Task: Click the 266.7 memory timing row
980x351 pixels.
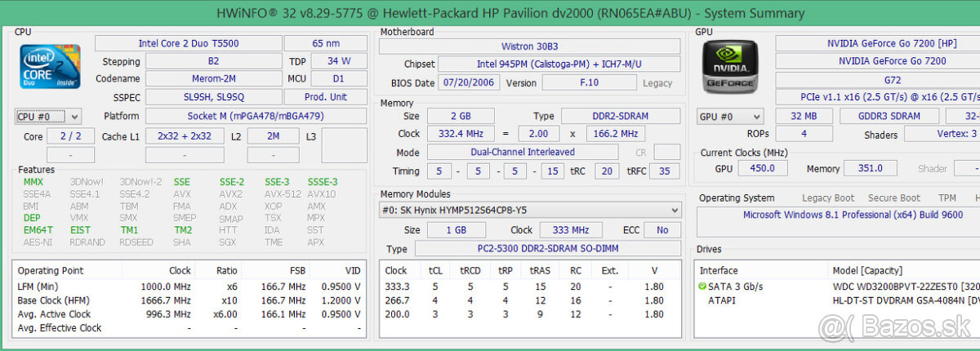Action: [530, 300]
